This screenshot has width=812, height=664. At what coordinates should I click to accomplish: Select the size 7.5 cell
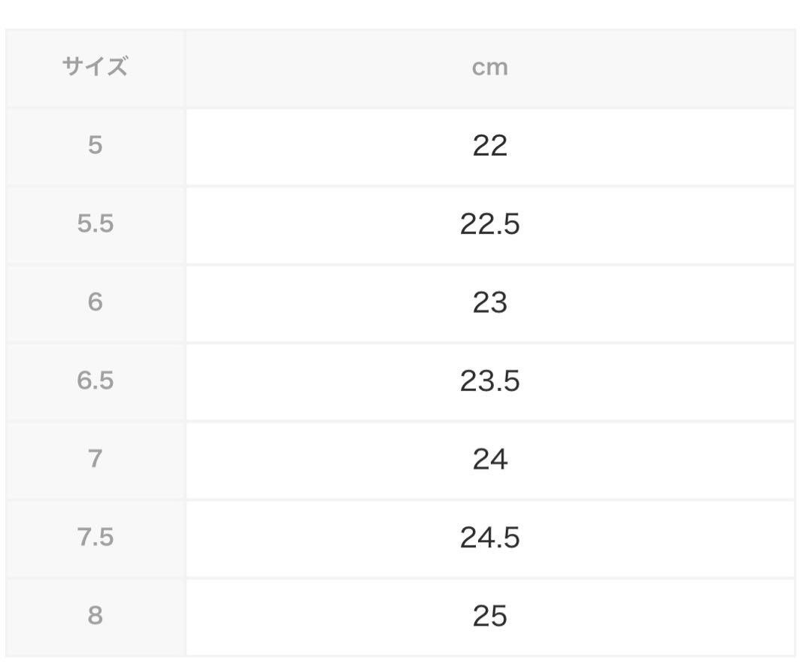(x=95, y=538)
